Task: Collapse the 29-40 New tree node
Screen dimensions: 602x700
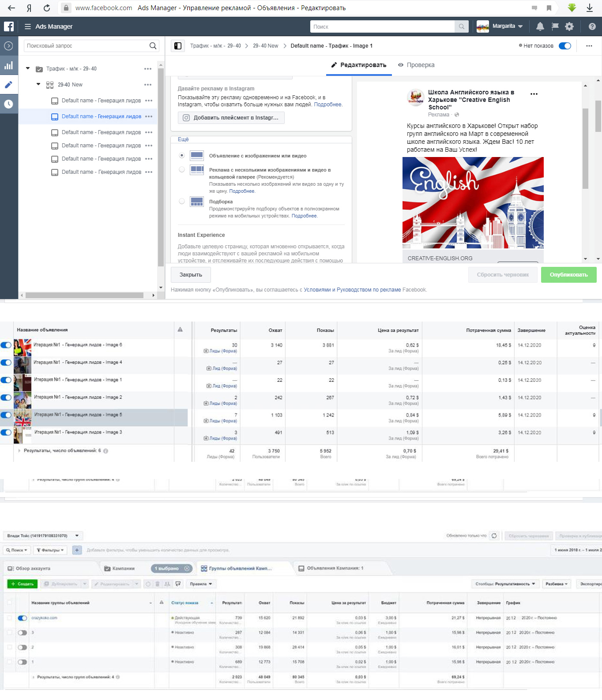Action: coord(38,84)
